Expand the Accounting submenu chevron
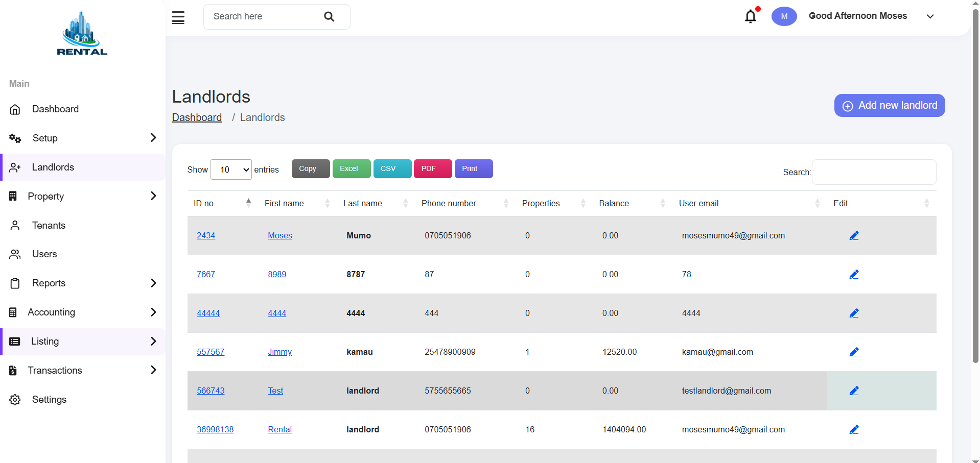 (x=153, y=312)
